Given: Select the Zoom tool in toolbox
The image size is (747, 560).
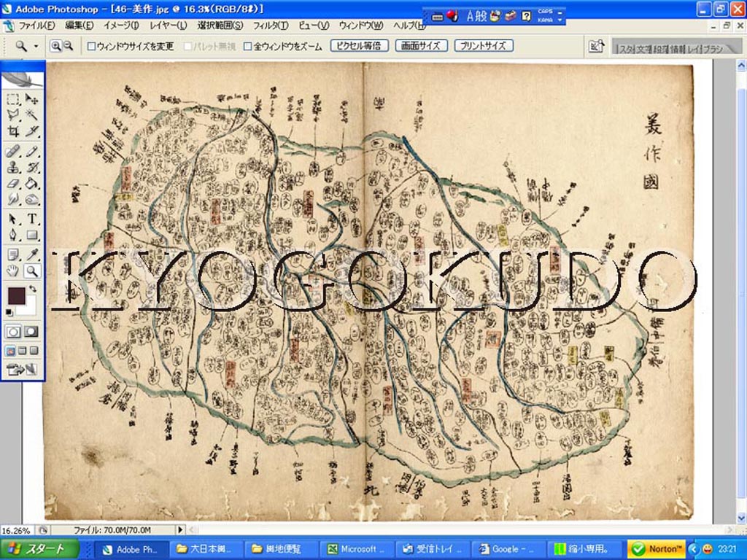Looking at the screenshot, I should [x=32, y=271].
